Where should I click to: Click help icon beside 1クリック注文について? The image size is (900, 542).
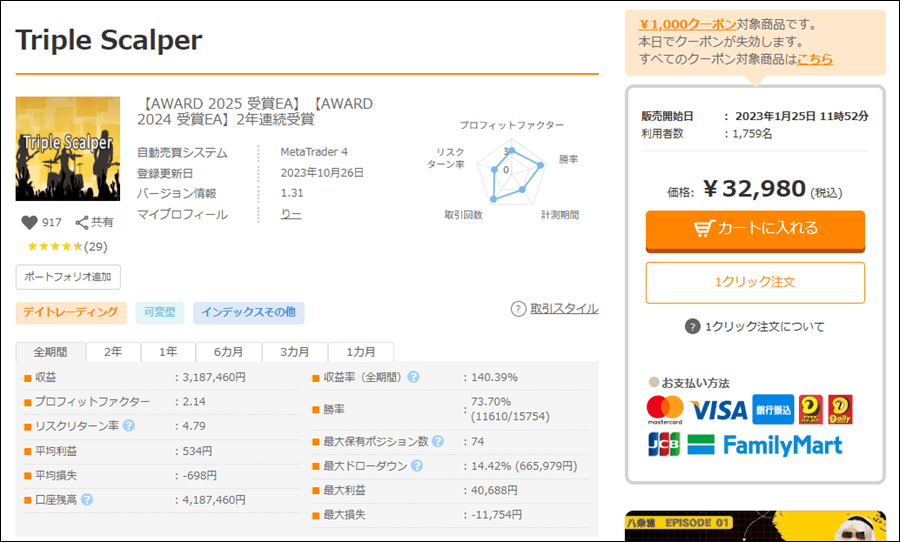click(x=692, y=327)
